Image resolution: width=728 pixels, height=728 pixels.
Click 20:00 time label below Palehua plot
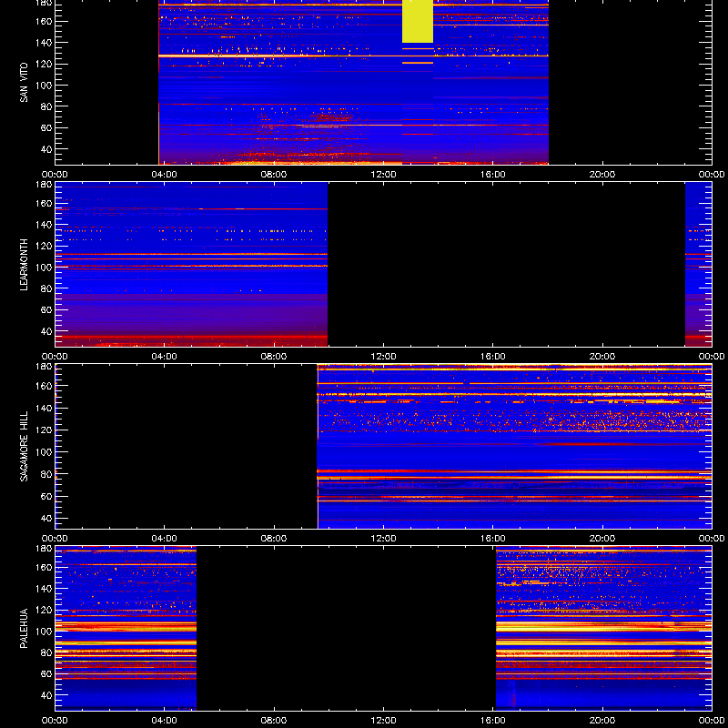pyautogui.click(x=602, y=721)
